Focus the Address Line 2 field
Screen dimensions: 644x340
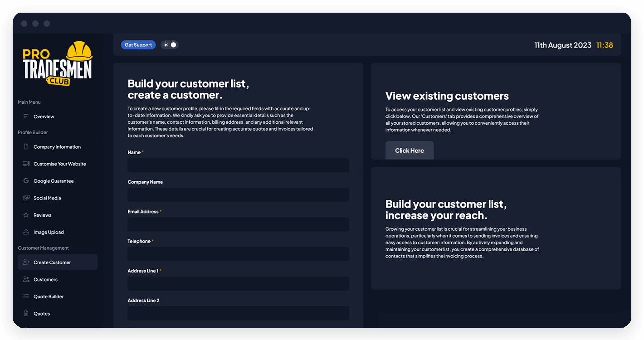238,313
